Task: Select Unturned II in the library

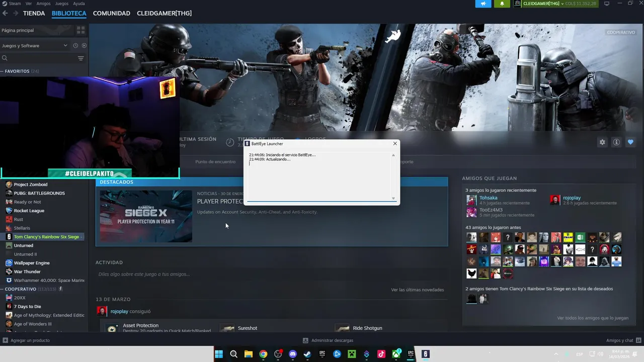Action: [x=25, y=254]
